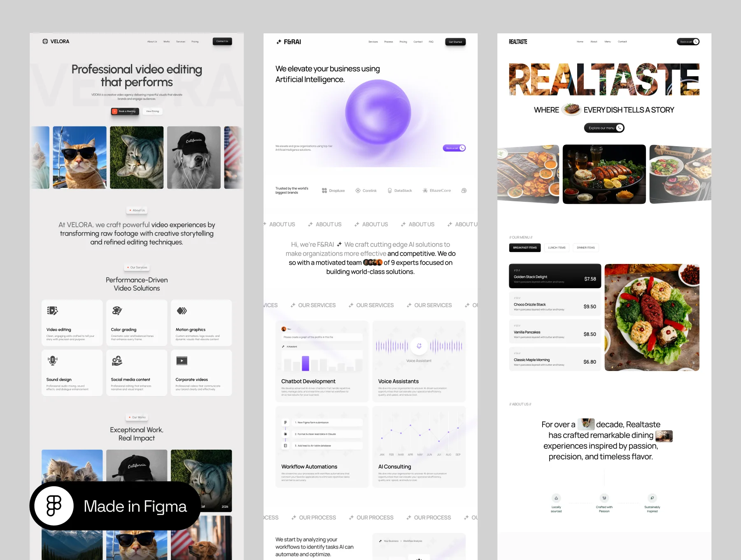Click the Sound design microphone icon
Screen dimensions: 741x560
pyautogui.click(x=52, y=361)
